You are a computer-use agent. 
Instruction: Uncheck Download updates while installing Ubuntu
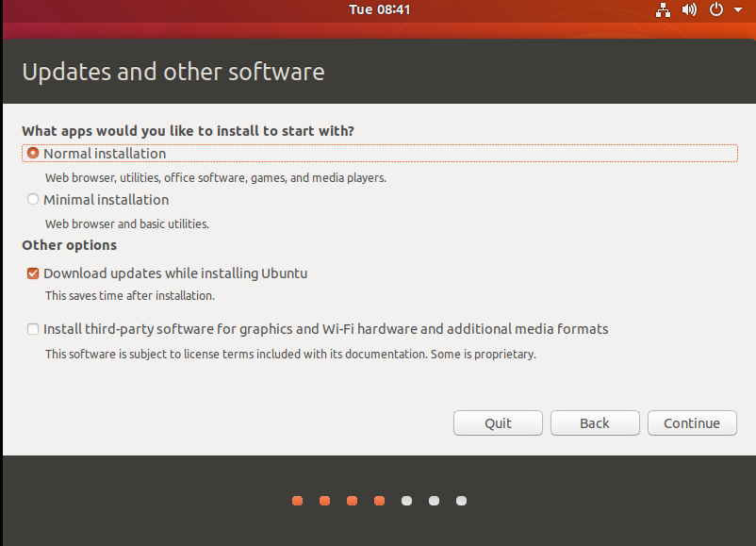[34, 273]
